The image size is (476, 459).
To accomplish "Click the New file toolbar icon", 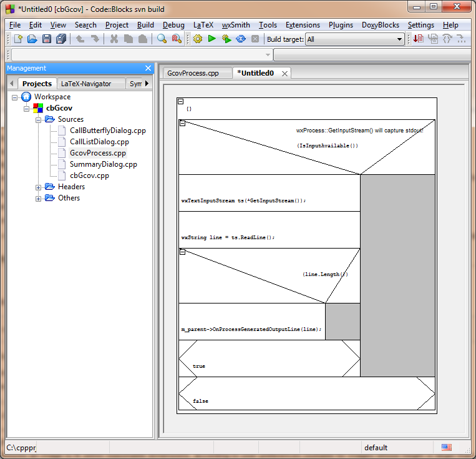I will click(x=18, y=39).
